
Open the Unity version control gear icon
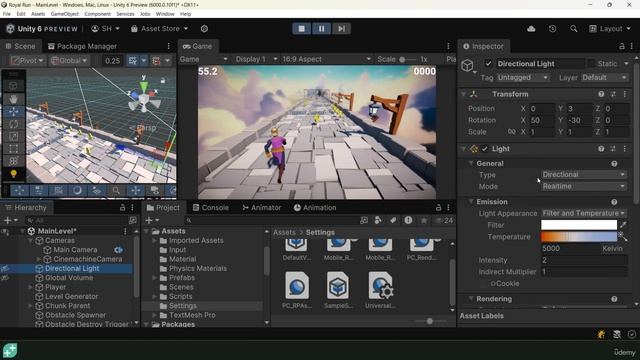pos(204,29)
